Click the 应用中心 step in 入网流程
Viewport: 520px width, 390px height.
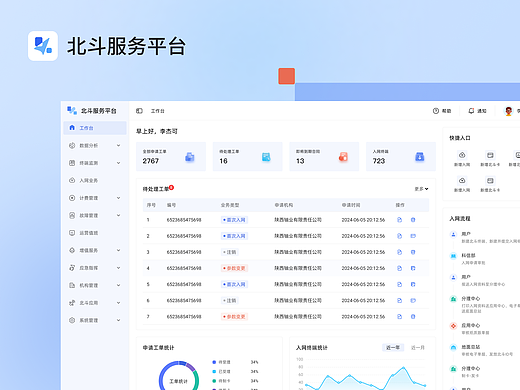[470, 325]
